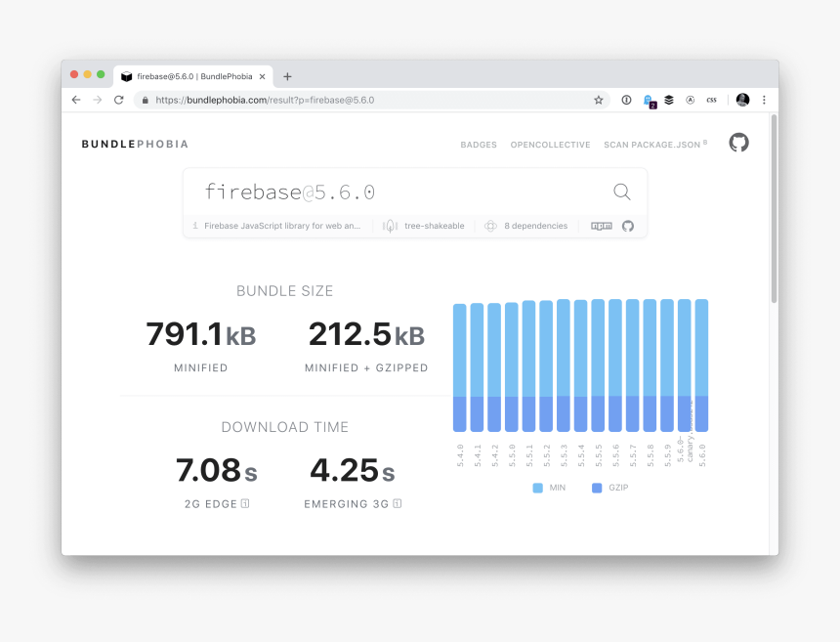The image size is (840, 642).
Task: Select the 5.5.8 version bar
Action: pyautogui.click(x=650, y=365)
